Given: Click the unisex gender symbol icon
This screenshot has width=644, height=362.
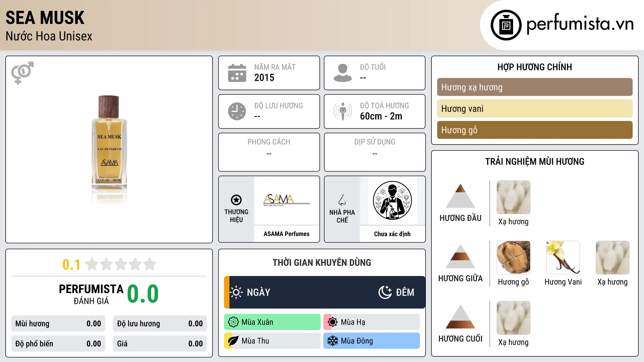Looking at the screenshot, I should (x=22, y=73).
